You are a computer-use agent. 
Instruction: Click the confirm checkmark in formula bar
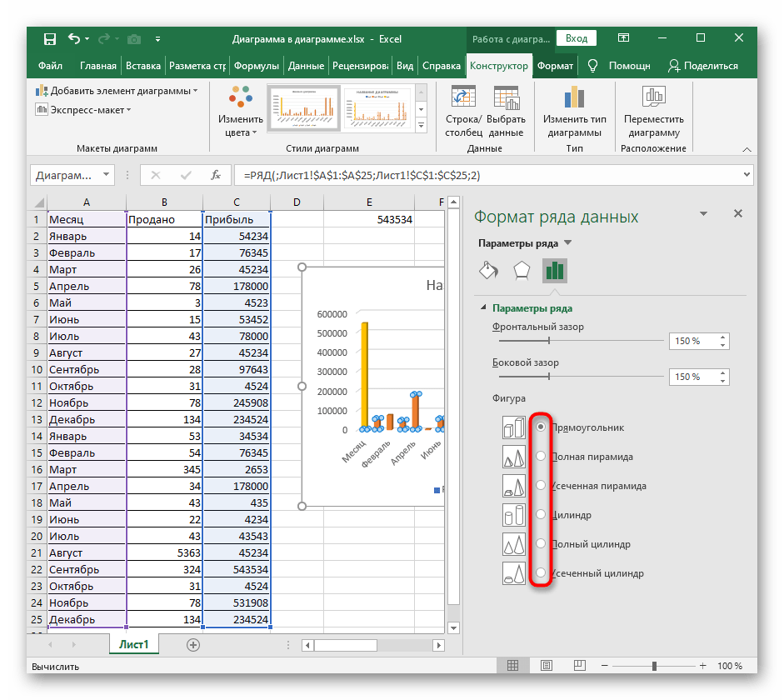tap(186, 175)
